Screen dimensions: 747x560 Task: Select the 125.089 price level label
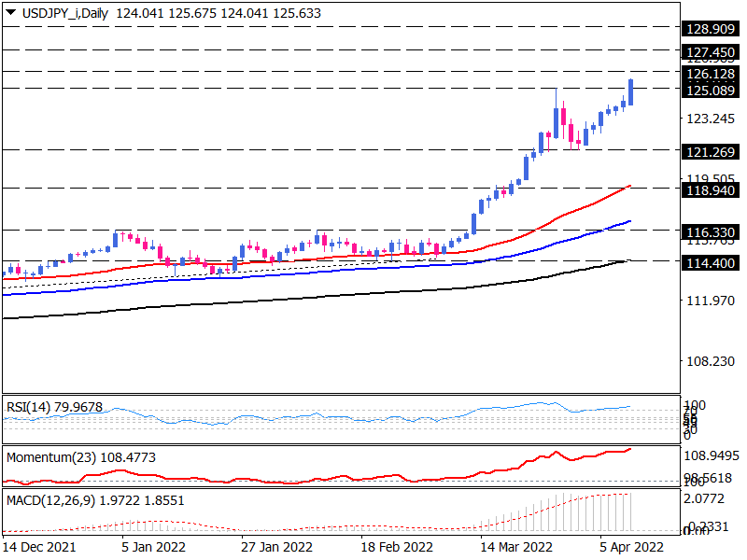click(x=711, y=90)
